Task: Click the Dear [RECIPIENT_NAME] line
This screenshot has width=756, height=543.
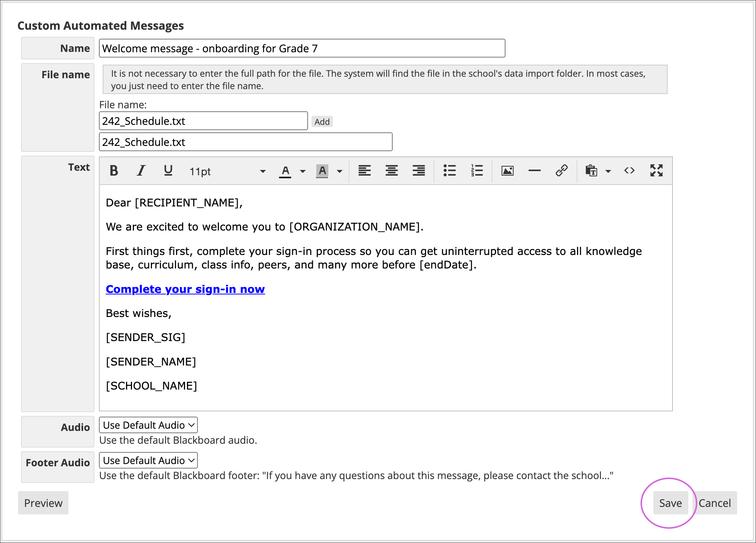Action: [174, 203]
